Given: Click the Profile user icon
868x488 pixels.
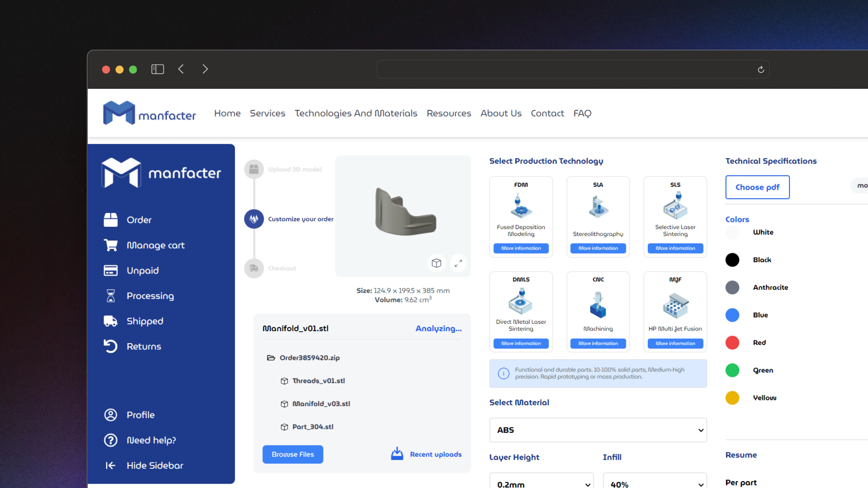Looking at the screenshot, I should coord(111,415).
